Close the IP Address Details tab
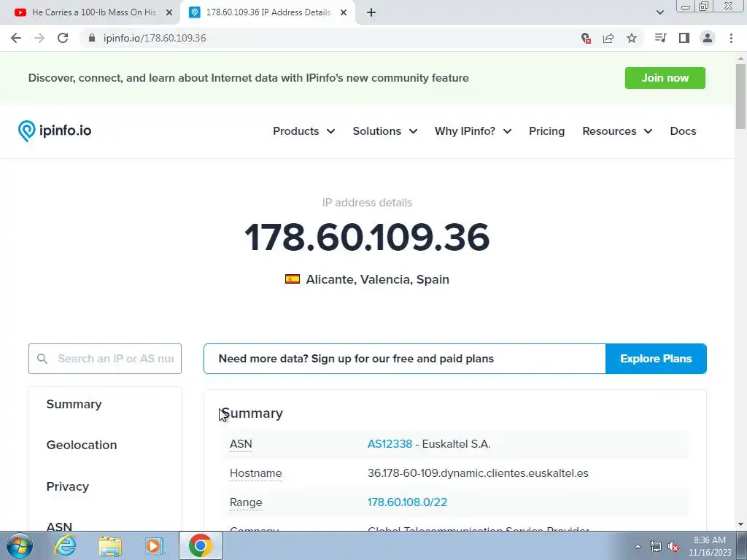This screenshot has width=747, height=560. point(344,13)
